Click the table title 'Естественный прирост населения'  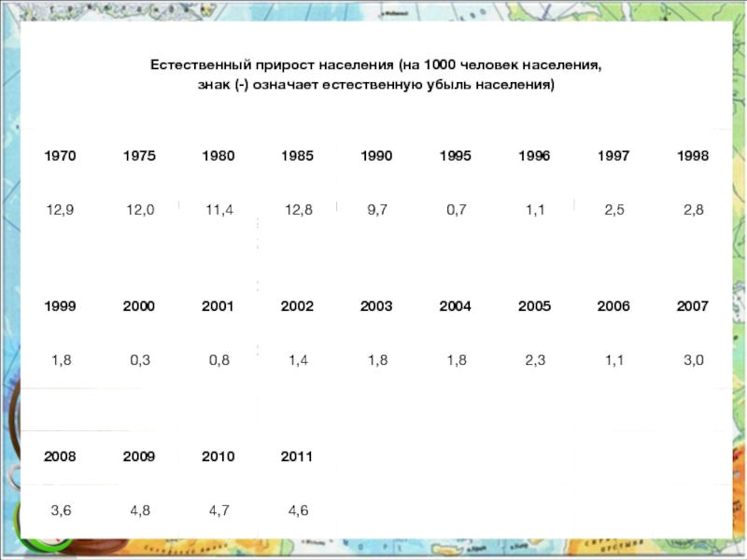tap(272, 64)
